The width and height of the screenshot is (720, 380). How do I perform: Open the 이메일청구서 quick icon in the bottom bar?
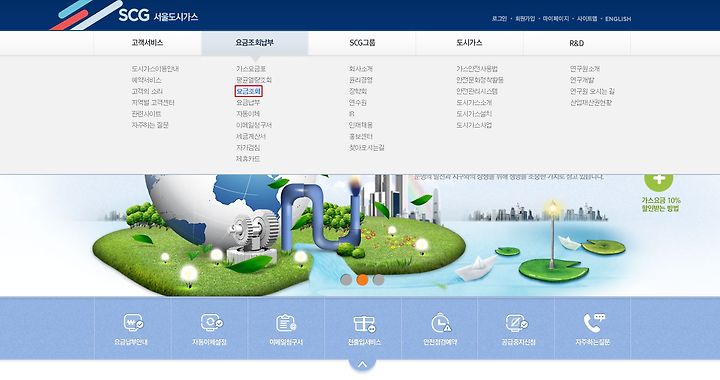[x=286, y=329]
